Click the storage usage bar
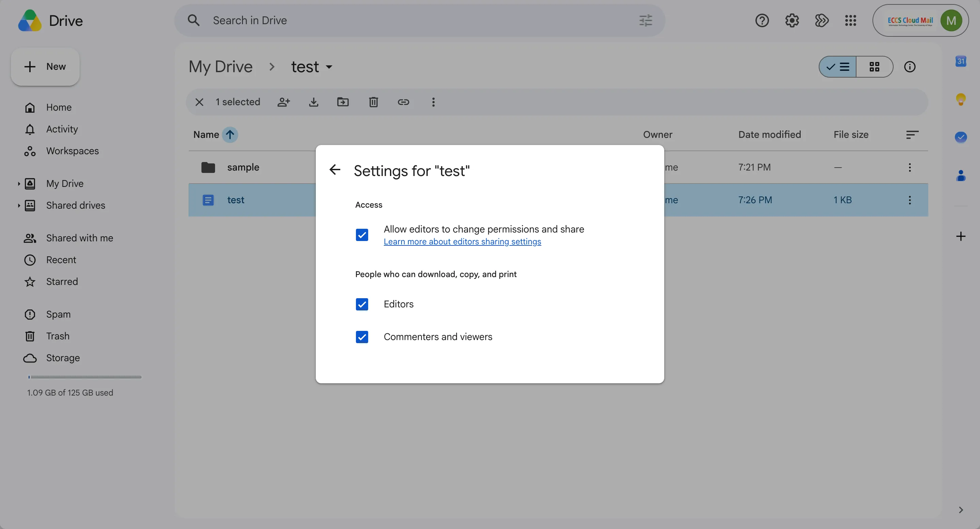Viewport: 980px width, 529px height. pos(84,377)
